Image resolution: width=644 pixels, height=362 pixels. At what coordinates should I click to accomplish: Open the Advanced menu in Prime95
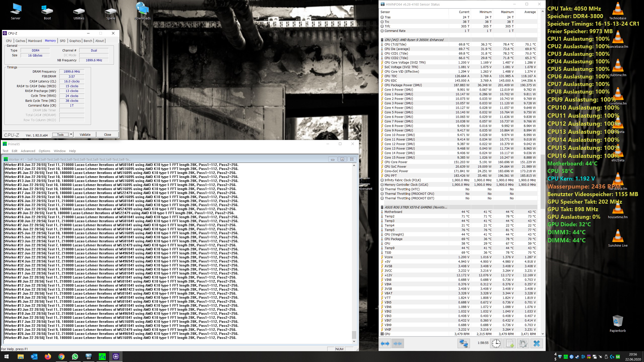28,151
